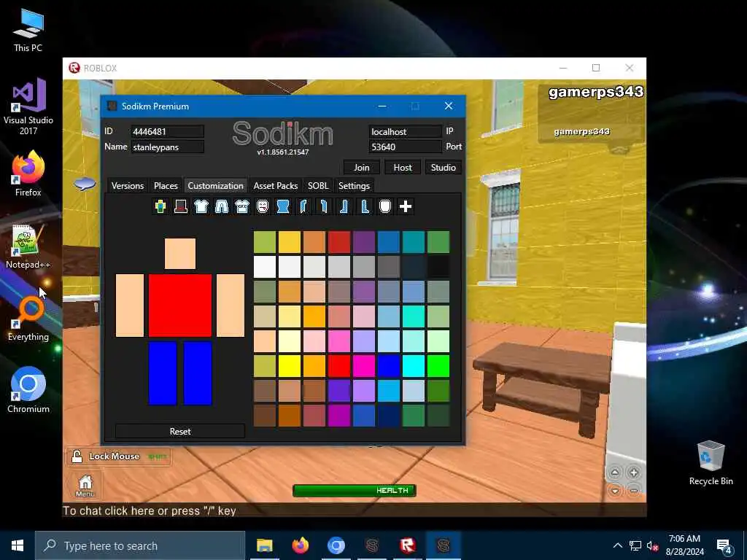Image resolution: width=747 pixels, height=560 pixels.
Task: Toggle Lock Mouse in Roblox window
Action: pos(119,456)
